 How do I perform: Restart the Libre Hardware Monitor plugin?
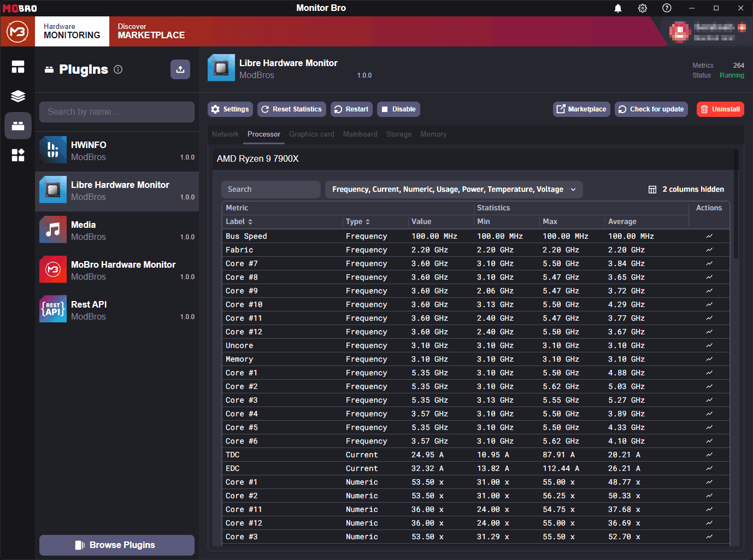[351, 109]
